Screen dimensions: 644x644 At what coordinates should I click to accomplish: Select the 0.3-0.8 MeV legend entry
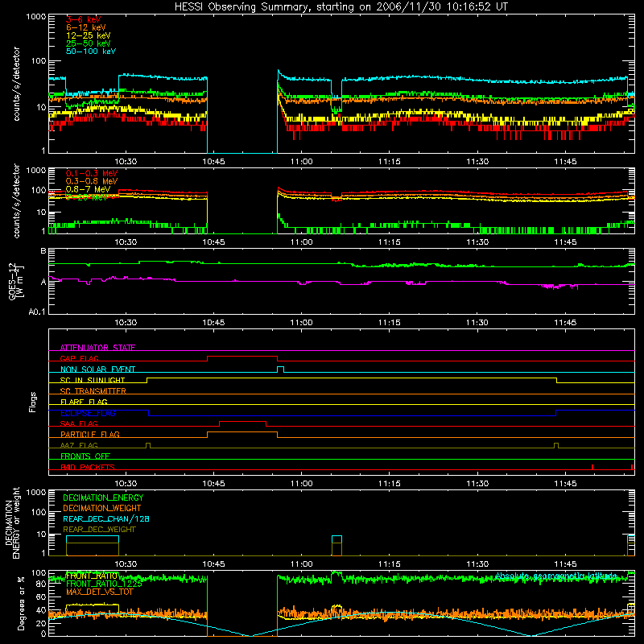[92, 181]
